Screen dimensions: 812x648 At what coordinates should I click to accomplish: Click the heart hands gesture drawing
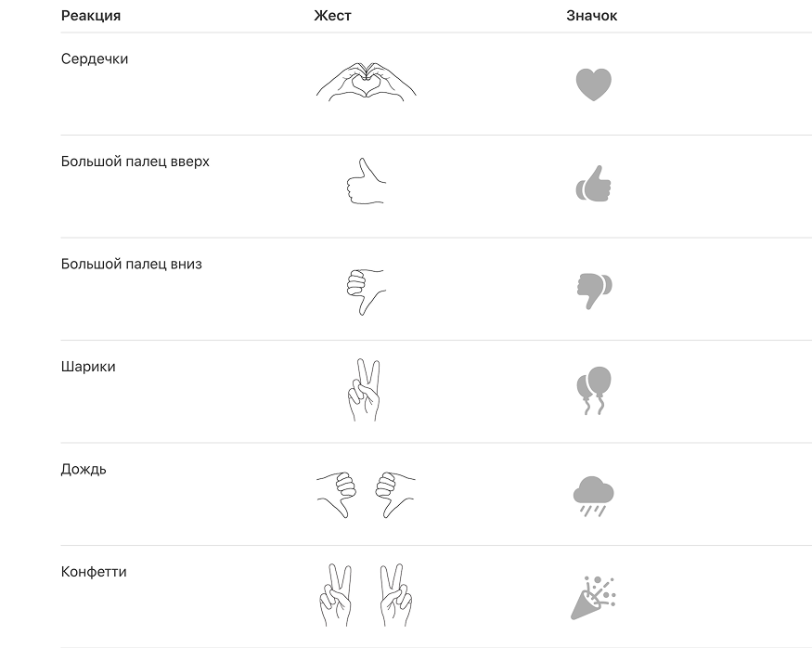[x=366, y=82]
